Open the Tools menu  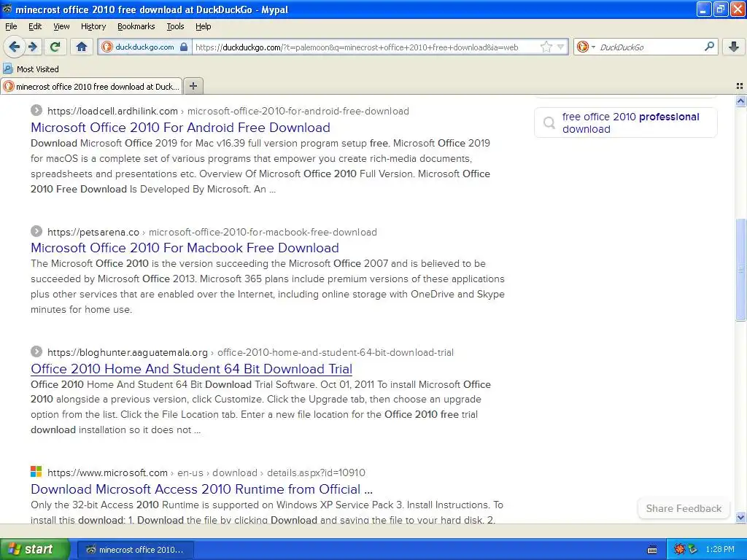(x=175, y=26)
